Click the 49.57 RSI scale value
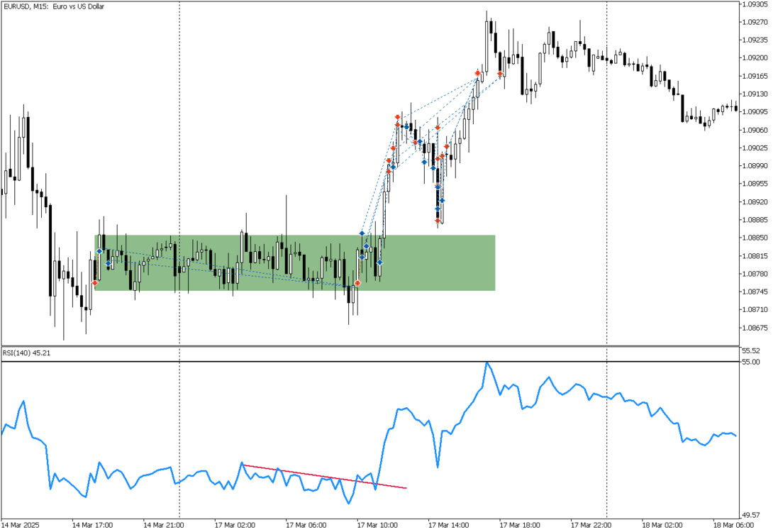This screenshot has width=778, height=532. [x=751, y=515]
